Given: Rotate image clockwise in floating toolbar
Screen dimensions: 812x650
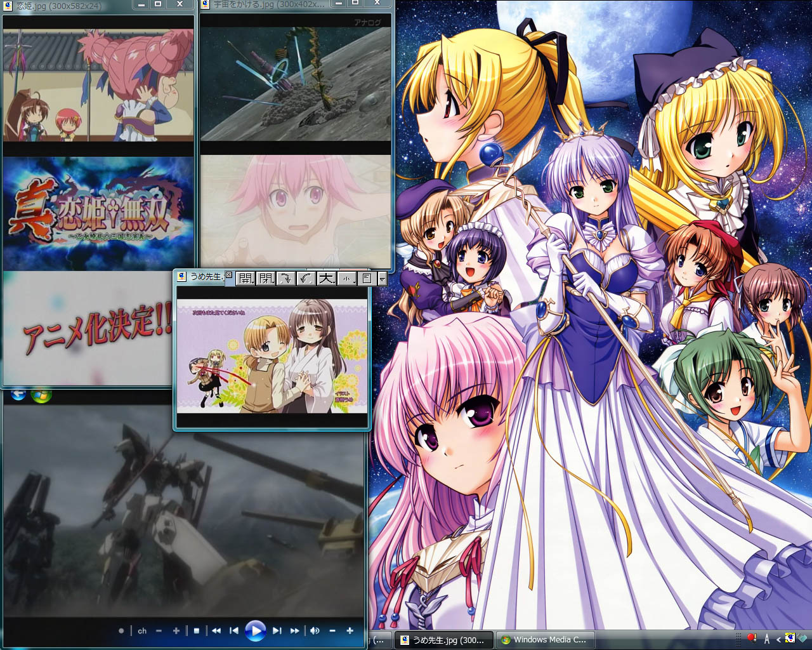Looking at the screenshot, I should tap(285, 278).
